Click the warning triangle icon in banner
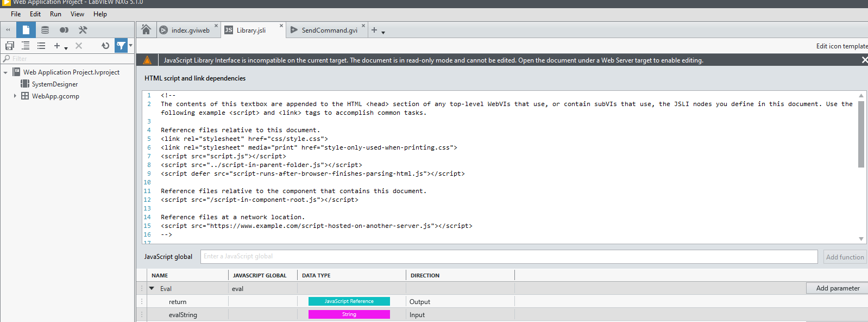 pos(147,60)
